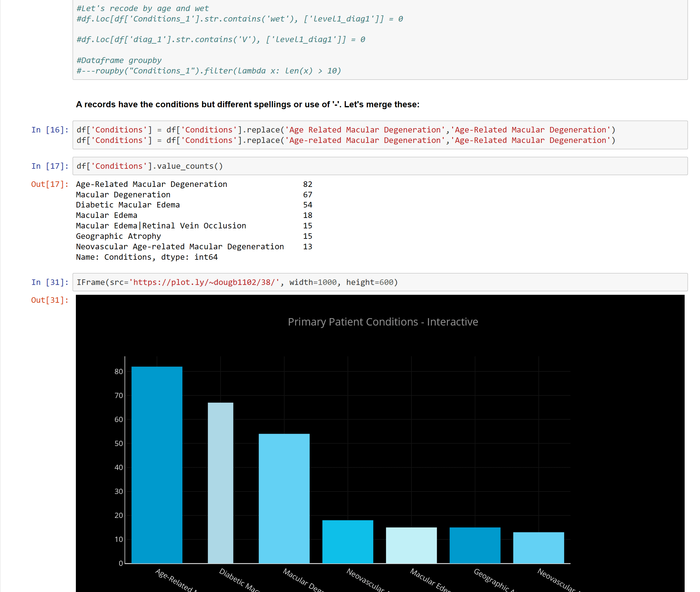This screenshot has height=592, width=700.
Task: Click the tallest bar in the chart
Action: (x=157, y=465)
